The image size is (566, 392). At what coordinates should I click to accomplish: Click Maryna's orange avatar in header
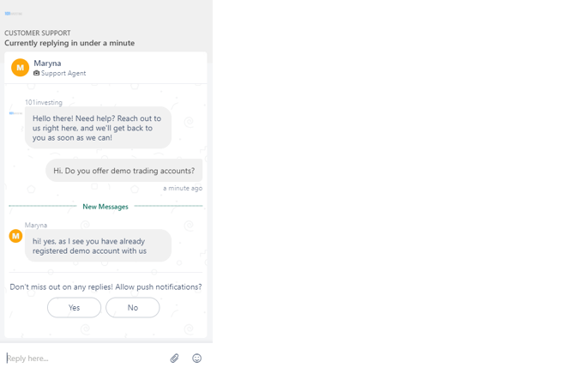click(x=21, y=68)
